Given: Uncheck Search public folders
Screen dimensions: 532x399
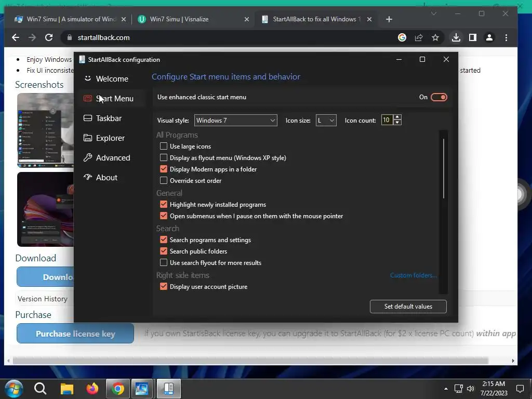Looking at the screenshot, I should point(164,251).
